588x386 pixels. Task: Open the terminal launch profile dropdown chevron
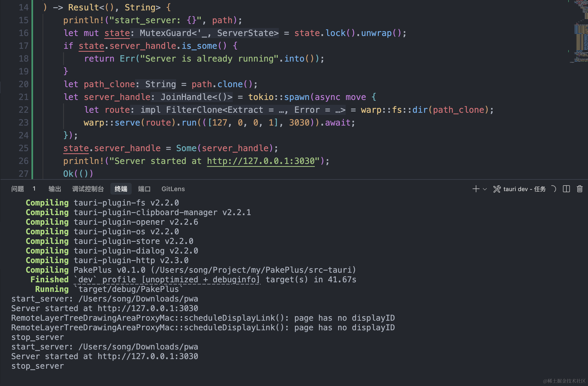click(x=485, y=189)
